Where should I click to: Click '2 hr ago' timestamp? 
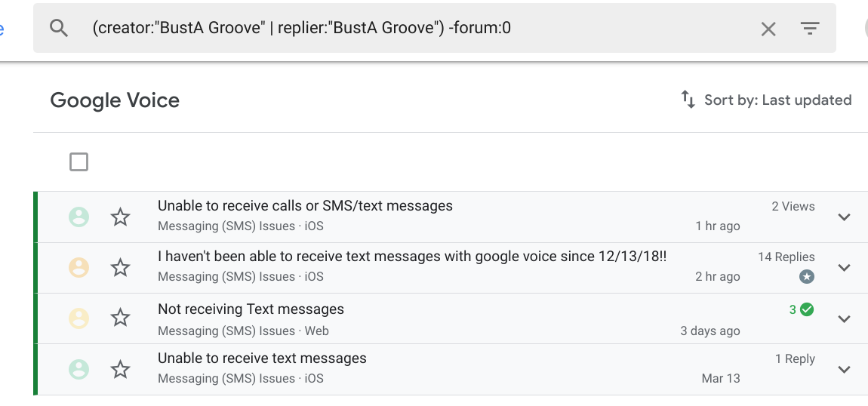(718, 276)
